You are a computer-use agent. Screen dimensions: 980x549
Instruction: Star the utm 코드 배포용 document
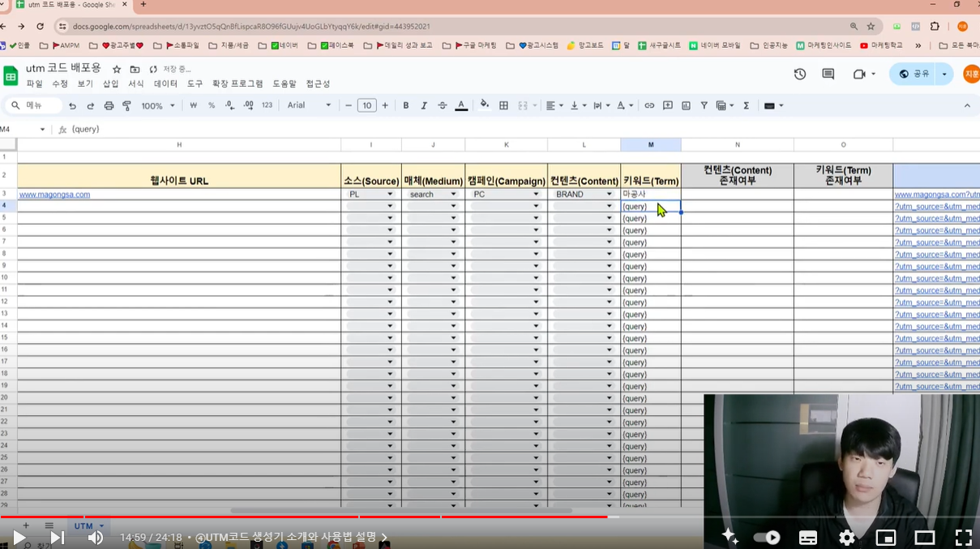(117, 69)
